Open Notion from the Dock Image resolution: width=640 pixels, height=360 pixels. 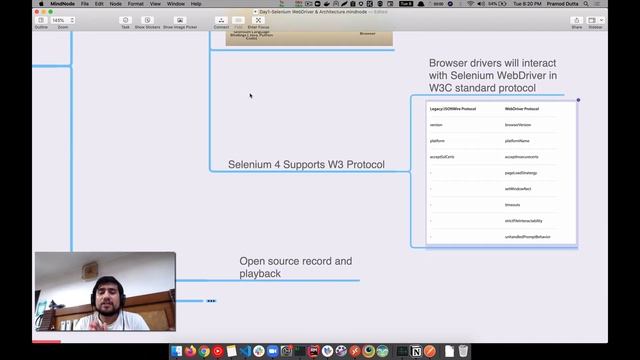pos(416,351)
